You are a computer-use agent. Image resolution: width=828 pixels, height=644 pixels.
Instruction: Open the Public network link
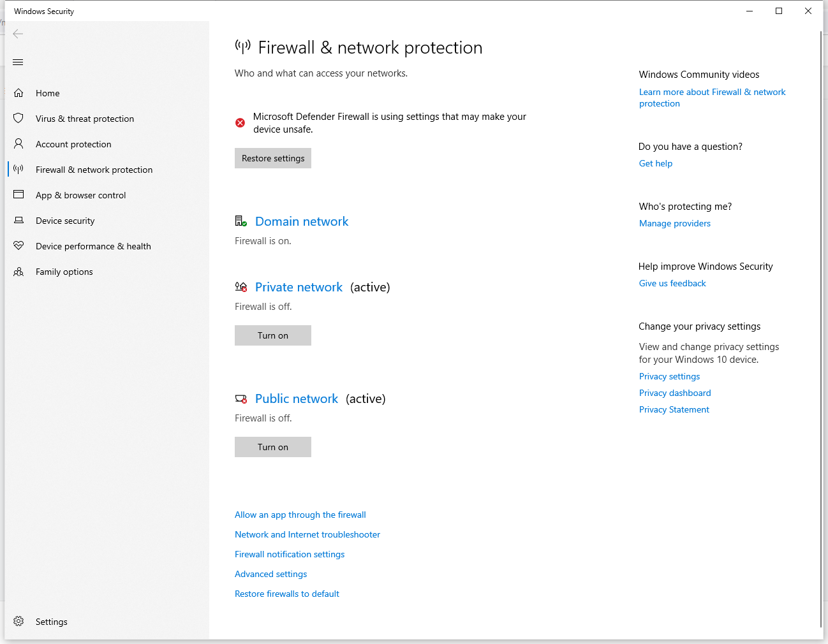point(297,399)
